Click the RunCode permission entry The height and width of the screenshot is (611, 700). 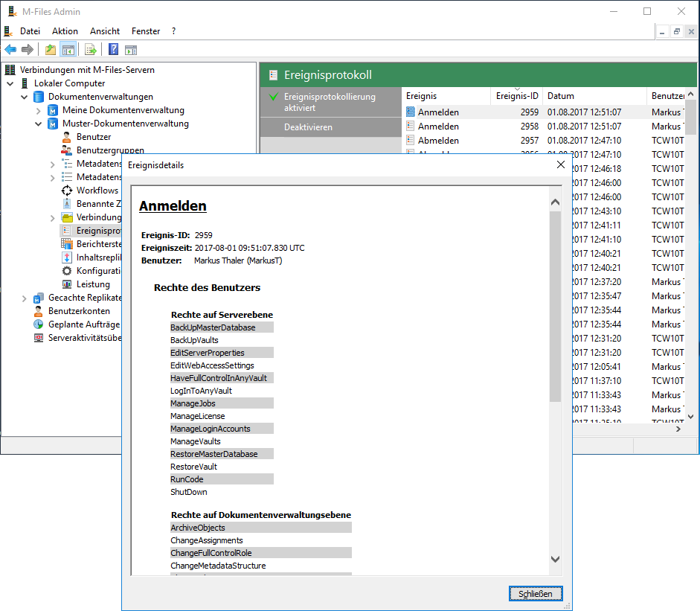(x=222, y=479)
